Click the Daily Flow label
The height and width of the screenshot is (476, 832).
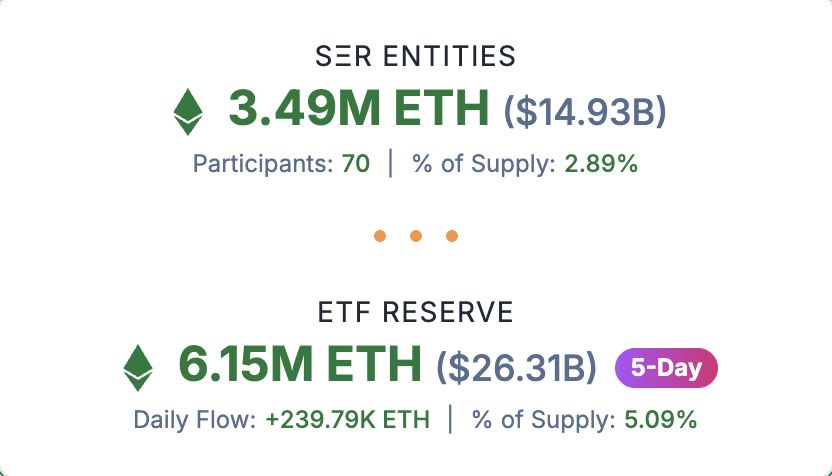[195, 420]
